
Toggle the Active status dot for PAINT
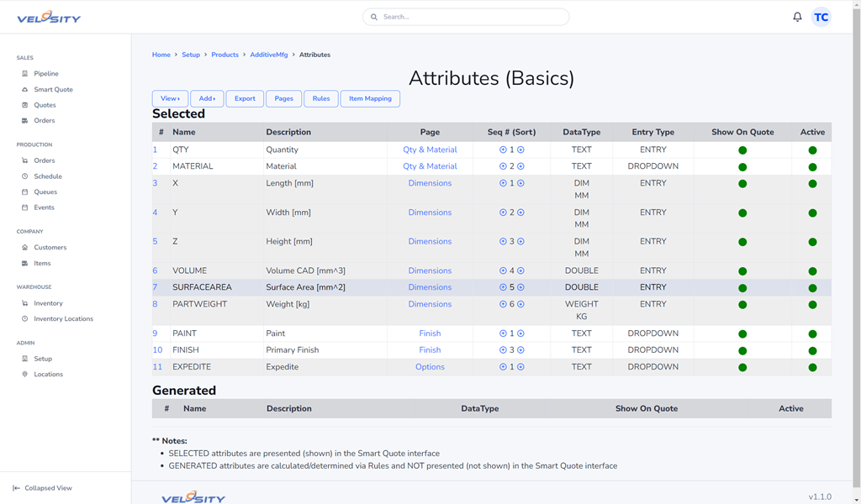(812, 334)
